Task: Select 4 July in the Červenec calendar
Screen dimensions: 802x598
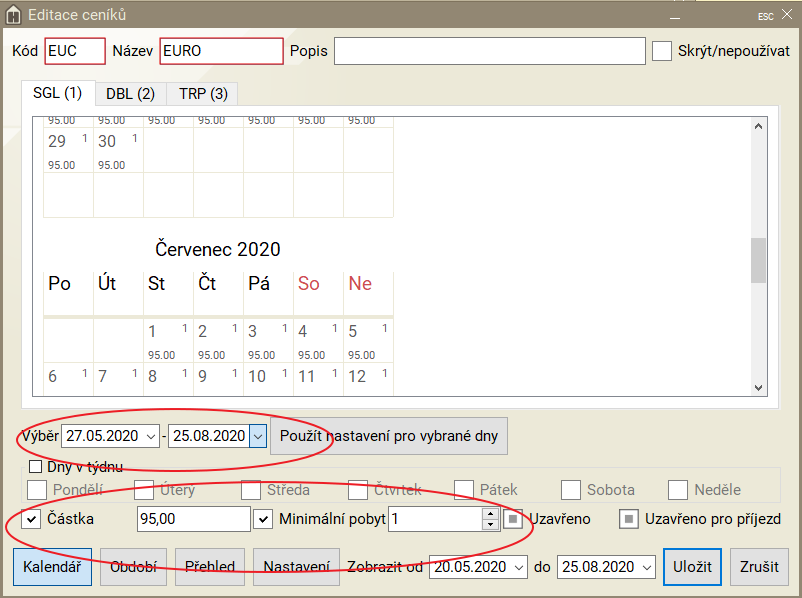Action: (x=318, y=340)
